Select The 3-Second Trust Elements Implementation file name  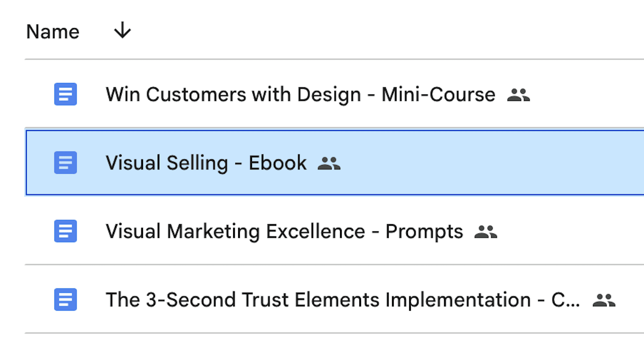(x=318, y=300)
